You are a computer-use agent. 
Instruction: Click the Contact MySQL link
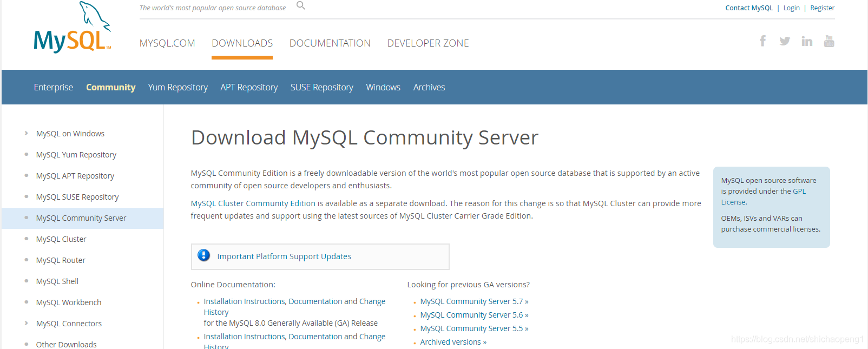[749, 8]
